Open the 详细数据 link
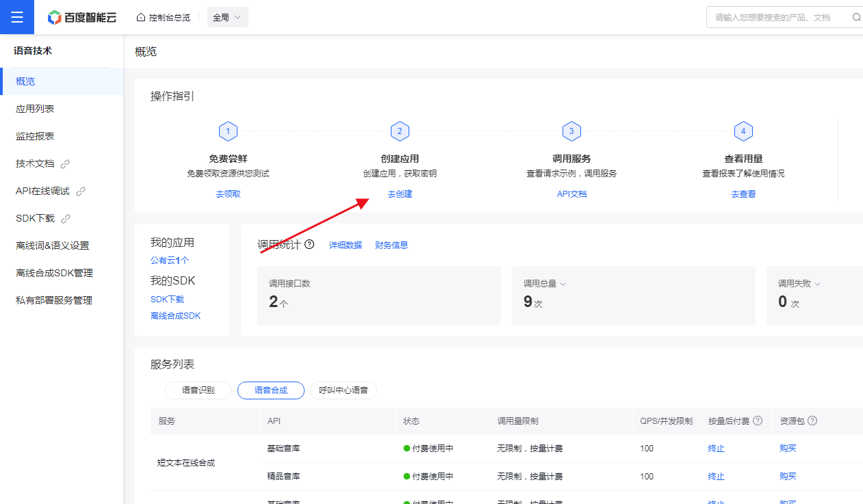863x504 pixels. point(346,245)
